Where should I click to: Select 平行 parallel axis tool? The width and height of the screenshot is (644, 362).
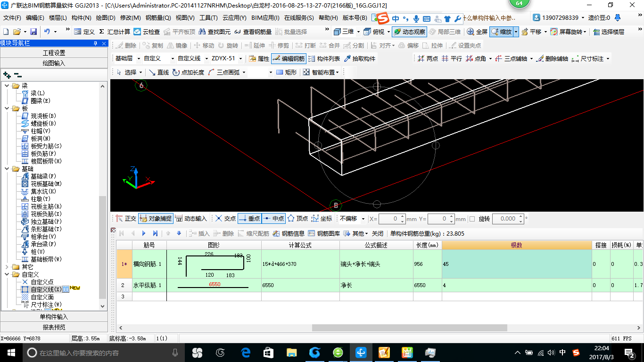452,59
